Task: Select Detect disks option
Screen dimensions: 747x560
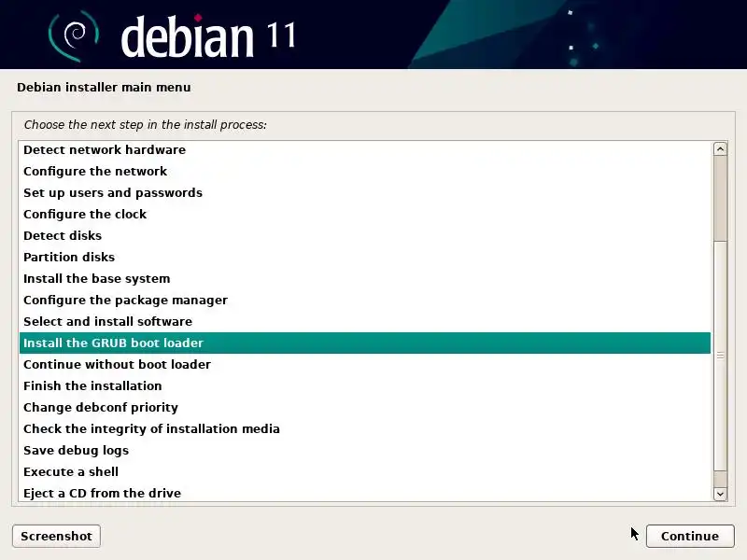Action: (x=365, y=236)
